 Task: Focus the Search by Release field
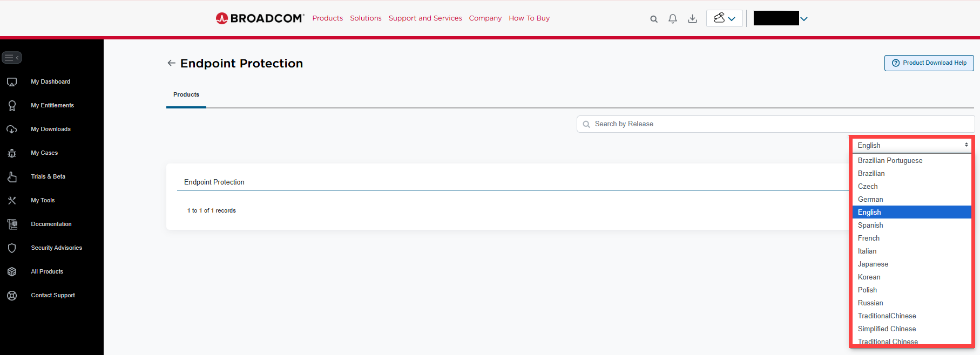[x=776, y=124]
